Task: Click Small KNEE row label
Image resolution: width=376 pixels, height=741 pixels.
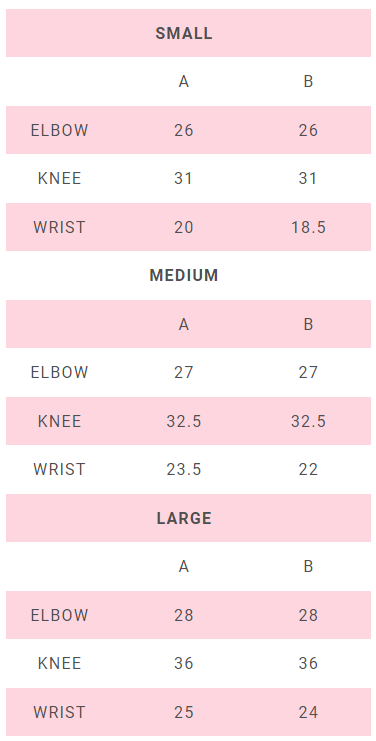Action: [x=60, y=179]
